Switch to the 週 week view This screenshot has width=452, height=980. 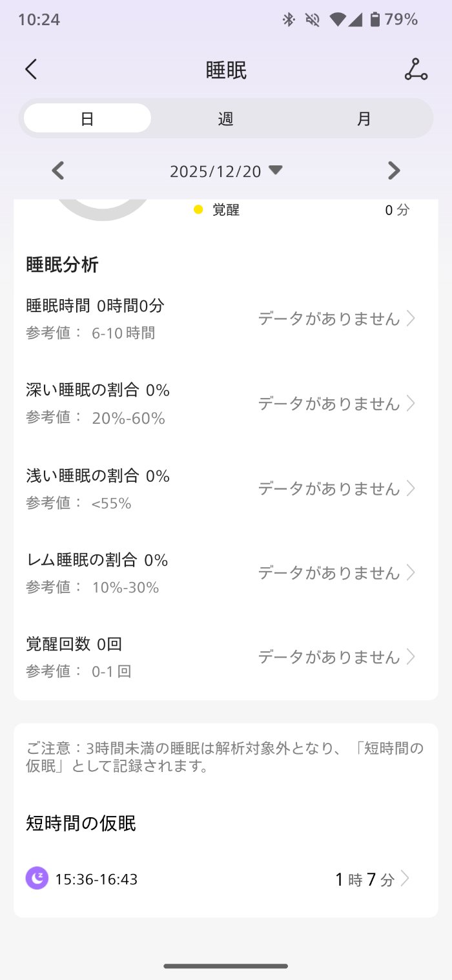[x=225, y=119]
